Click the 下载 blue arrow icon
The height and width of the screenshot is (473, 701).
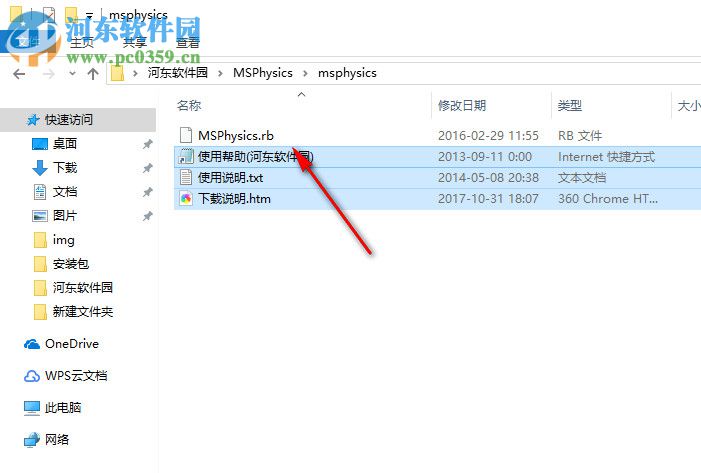tap(40, 168)
